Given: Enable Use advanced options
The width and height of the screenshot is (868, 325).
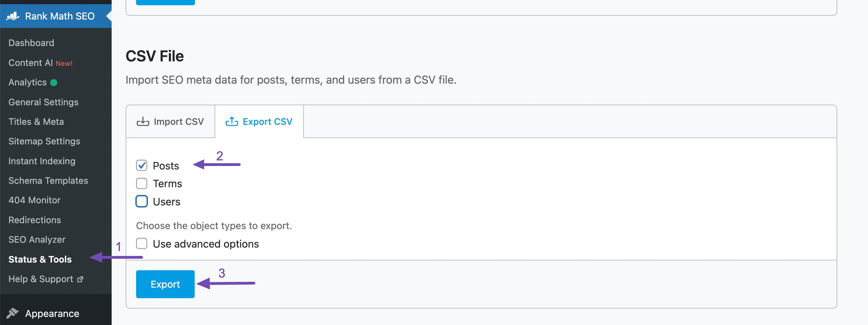Looking at the screenshot, I should pos(142,244).
